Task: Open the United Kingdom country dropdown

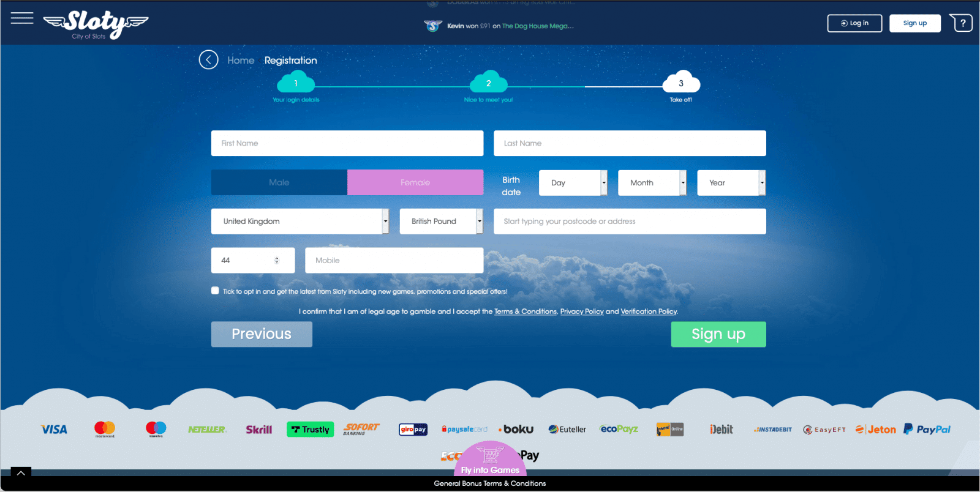Action: click(x=300, y=222)
